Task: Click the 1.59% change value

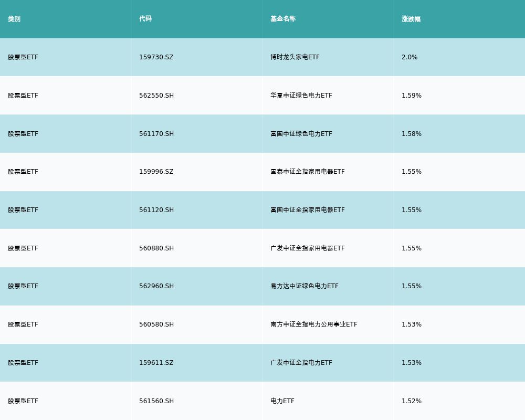Action: click(x=412, y=96)
